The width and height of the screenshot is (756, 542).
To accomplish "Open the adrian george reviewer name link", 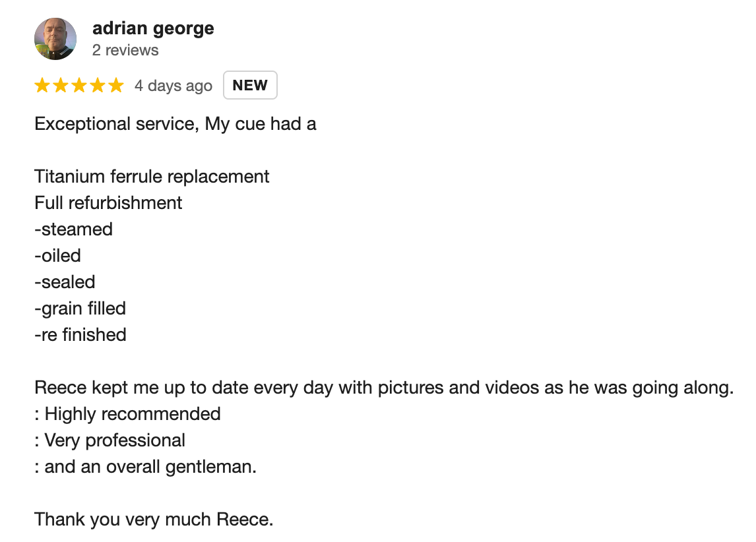I will 153,28.
